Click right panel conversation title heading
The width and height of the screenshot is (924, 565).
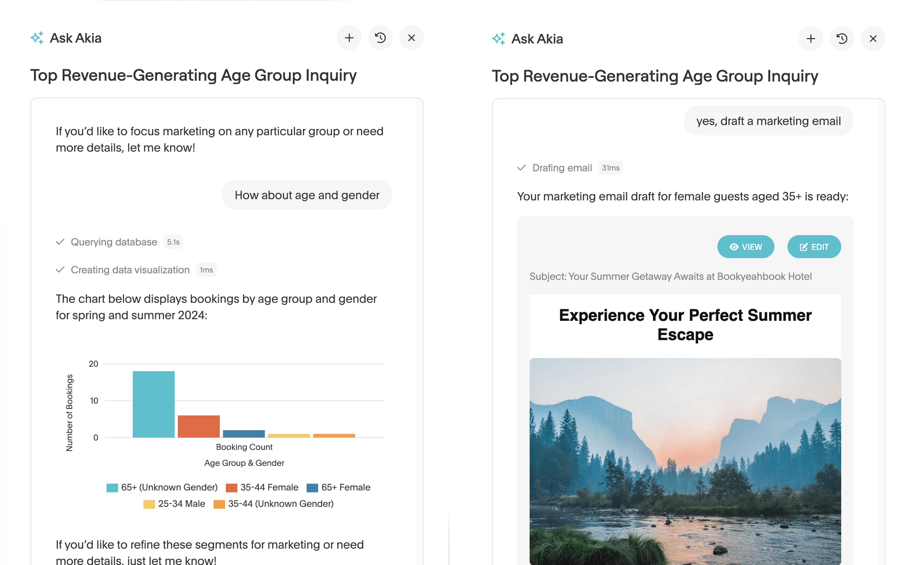655,76
